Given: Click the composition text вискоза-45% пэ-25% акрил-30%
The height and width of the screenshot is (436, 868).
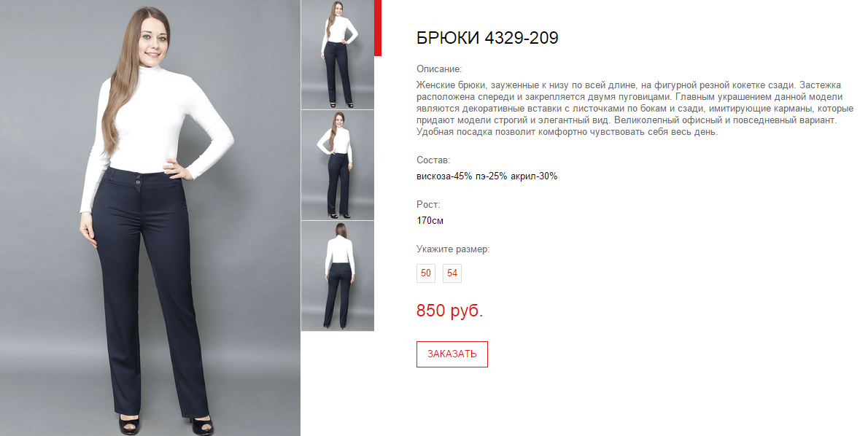Looking at the screenshot, I should pyautogui.click(x=487, y=176).
